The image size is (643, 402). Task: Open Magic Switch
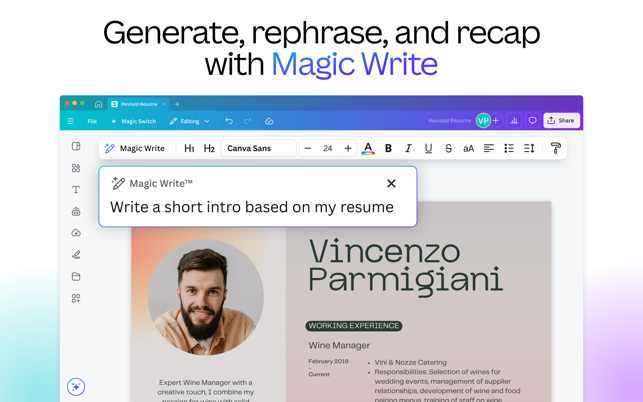pyautogui.click(x=134, y=121)
